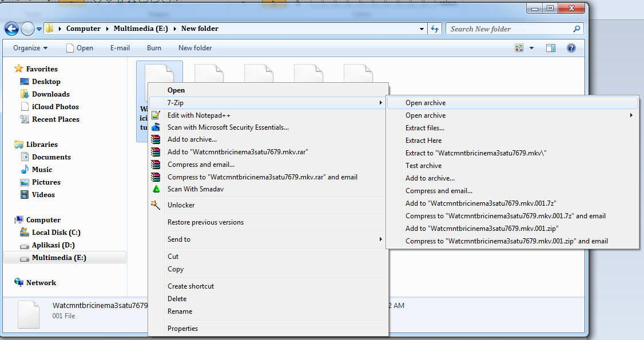Click Cut in the context menu
Image resolution: width=644 pixels, height=340 pixels.
[268, 257]
